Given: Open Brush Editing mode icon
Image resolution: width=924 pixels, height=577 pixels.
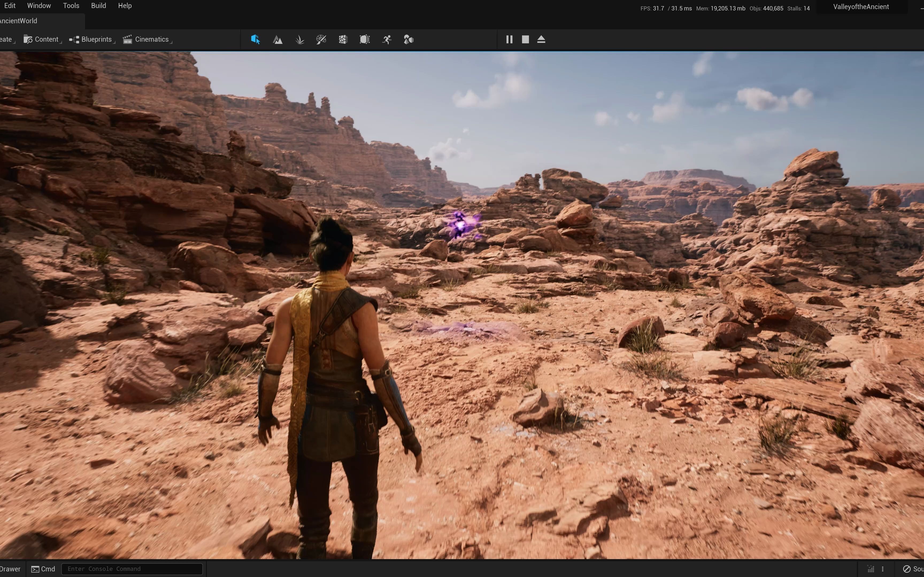Looking at the screenshot, I should [x=365, y=39].
